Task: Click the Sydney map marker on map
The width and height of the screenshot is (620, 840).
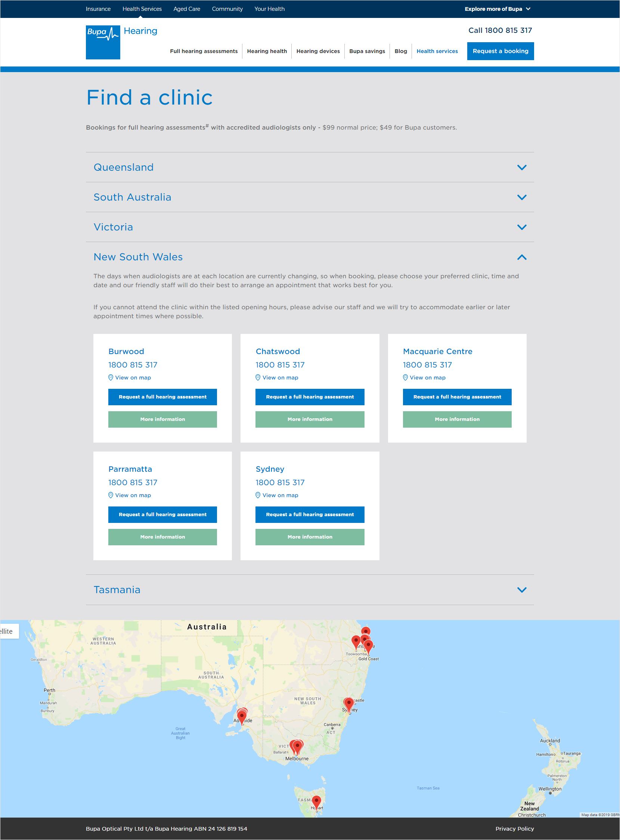Action: click(348, 704)
